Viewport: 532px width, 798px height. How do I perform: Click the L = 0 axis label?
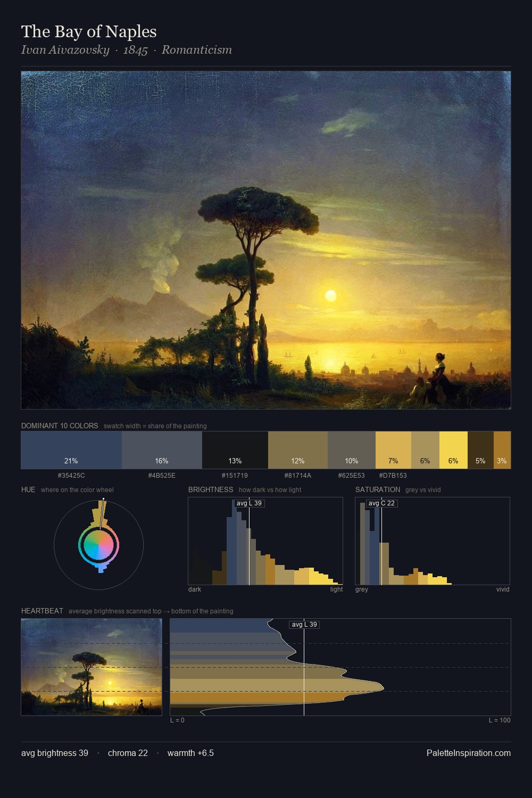[x=177, y=720]
